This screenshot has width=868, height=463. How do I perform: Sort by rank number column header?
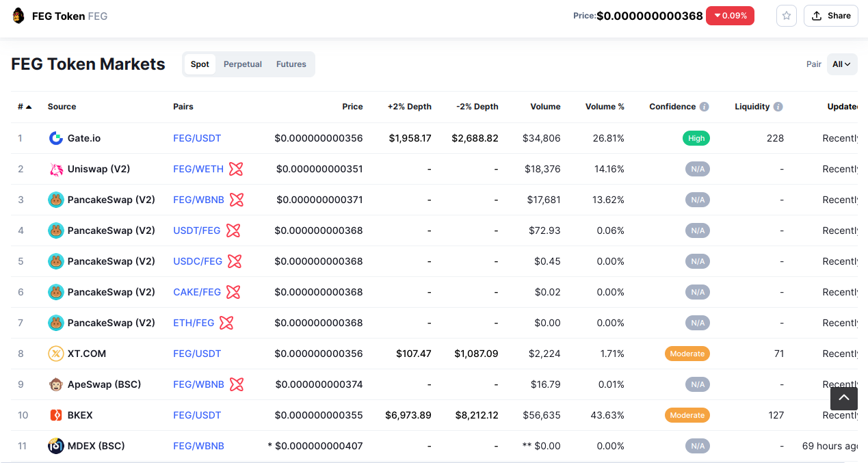[25, 107]
